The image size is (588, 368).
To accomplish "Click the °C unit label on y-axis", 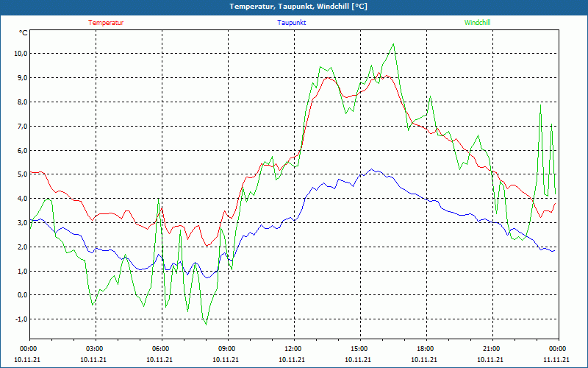I will click(x=23, y=33).
